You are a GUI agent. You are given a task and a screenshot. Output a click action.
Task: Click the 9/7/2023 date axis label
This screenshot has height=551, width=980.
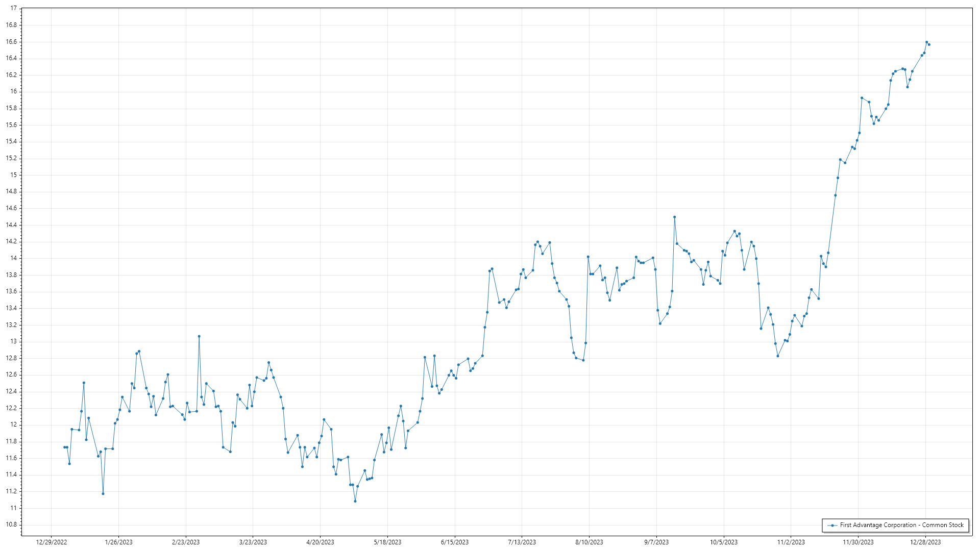656,542
